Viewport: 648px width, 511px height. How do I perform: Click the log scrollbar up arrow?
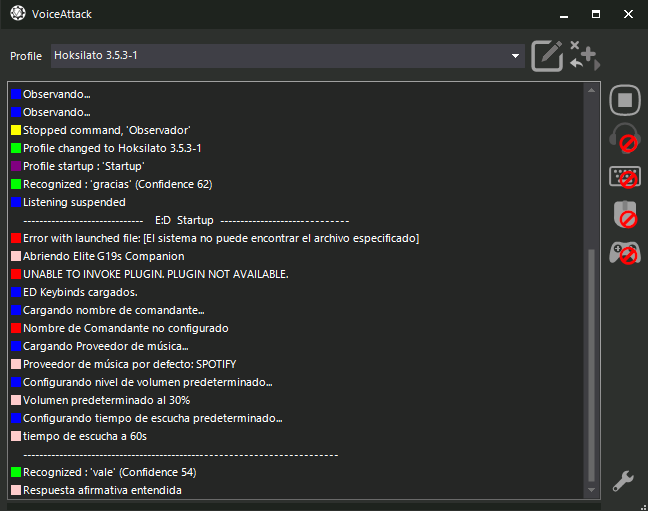point(591,90)
